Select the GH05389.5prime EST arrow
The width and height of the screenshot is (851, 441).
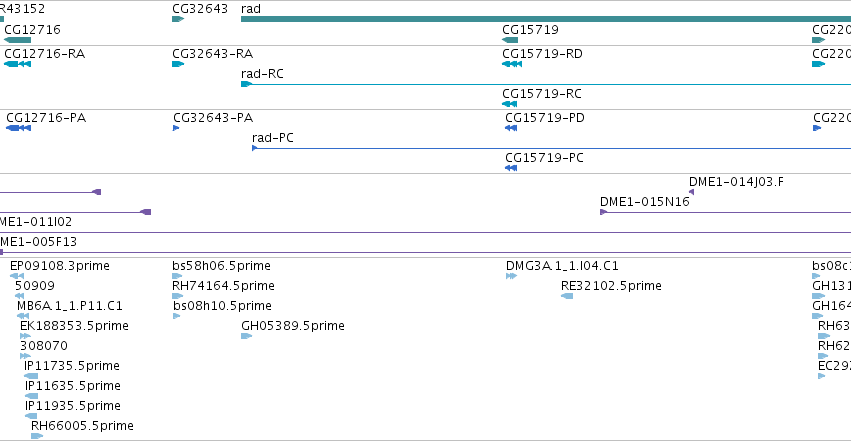click(246, 336)
